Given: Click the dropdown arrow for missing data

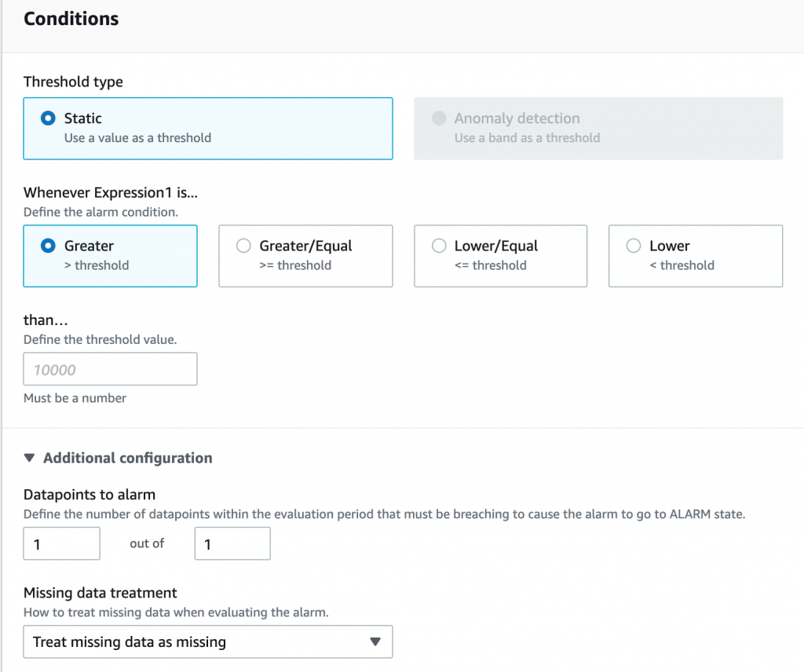Looking at the screenshot, I should pyautogui.click(x=375, y=641).
